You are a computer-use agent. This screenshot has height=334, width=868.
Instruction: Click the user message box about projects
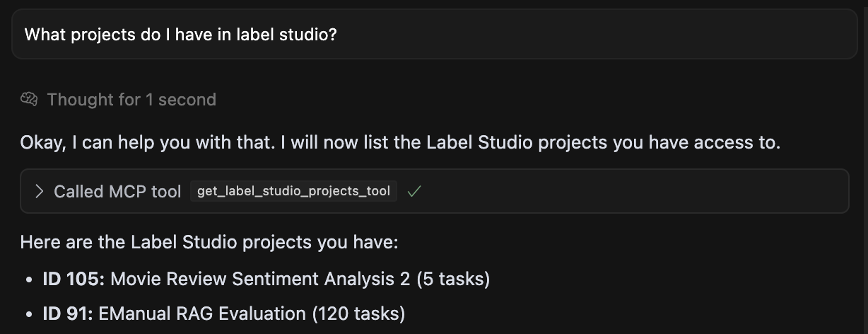point(434,35)
